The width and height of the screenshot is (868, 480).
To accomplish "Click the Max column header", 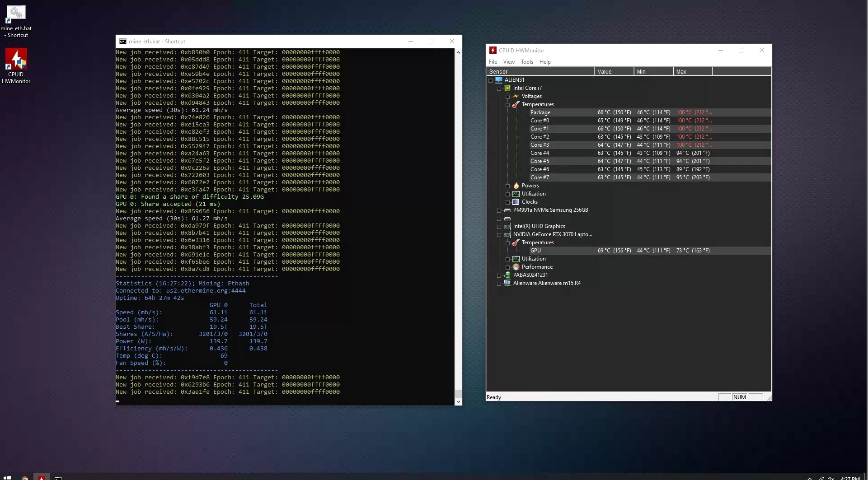I will [x=693, y=71].
